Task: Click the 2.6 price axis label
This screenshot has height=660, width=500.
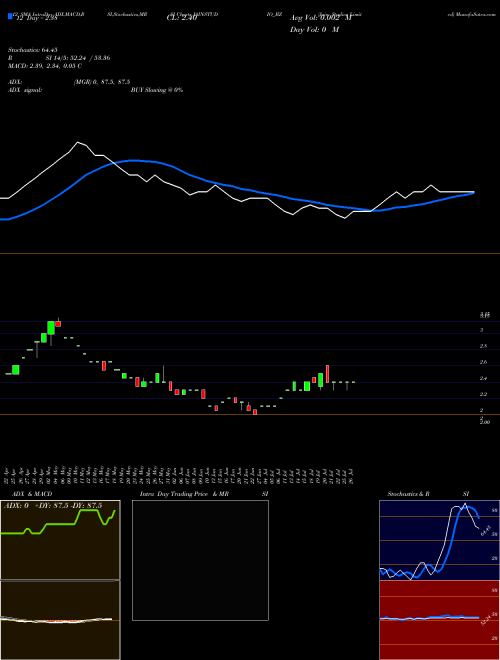Action: click(x=484, y=362)
